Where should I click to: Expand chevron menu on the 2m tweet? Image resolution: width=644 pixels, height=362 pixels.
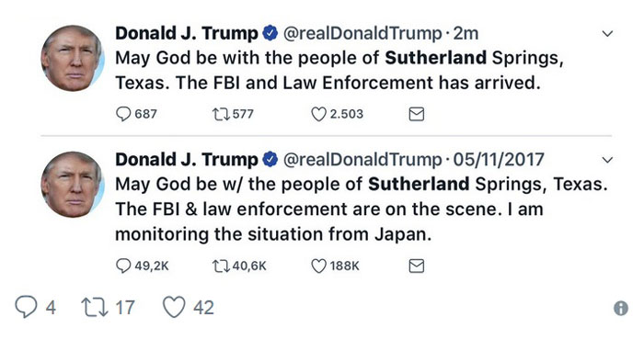point(607,34)
